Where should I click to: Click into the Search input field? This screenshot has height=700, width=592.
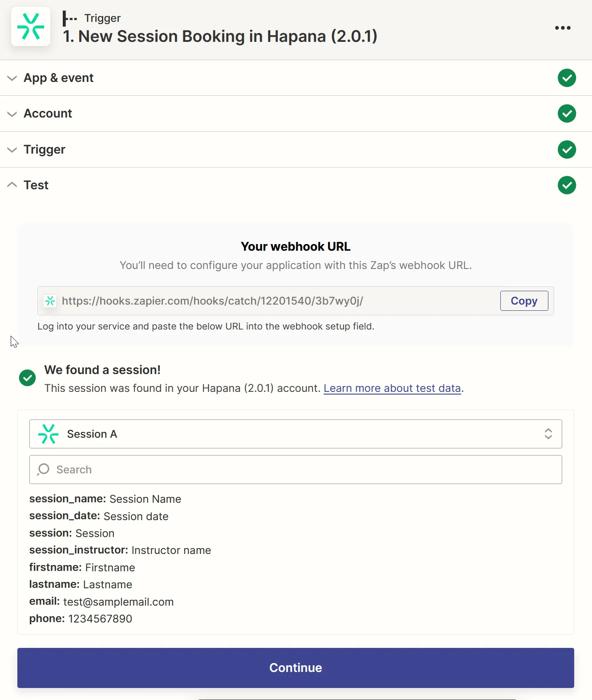click(303, 469)
